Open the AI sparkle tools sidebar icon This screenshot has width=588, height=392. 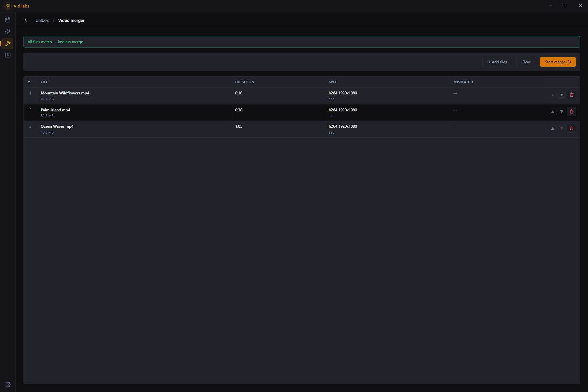click(x=8, y=32)
